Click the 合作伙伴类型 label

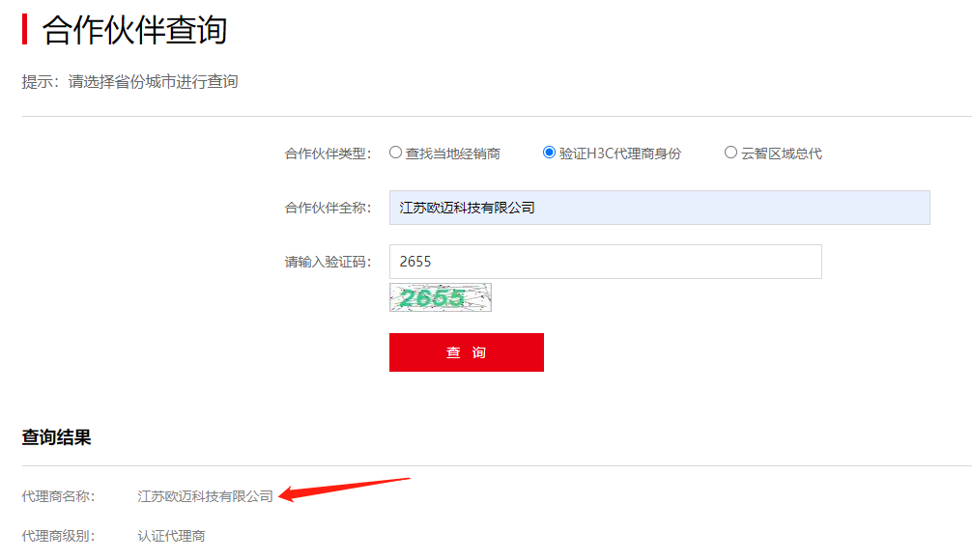click(x=328, y=154)
